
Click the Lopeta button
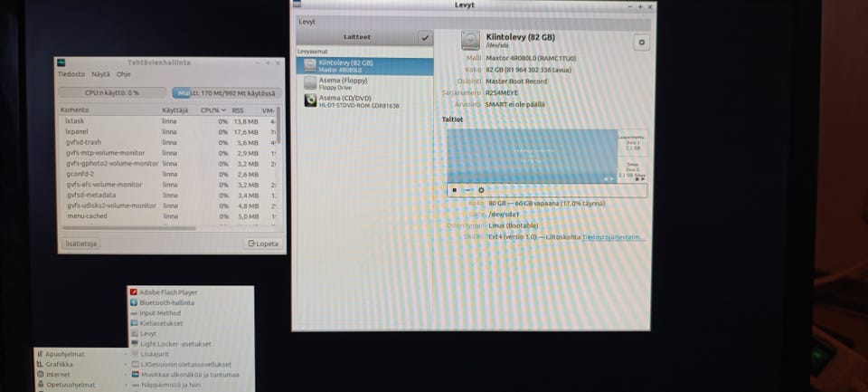click(x=263, y=244)
